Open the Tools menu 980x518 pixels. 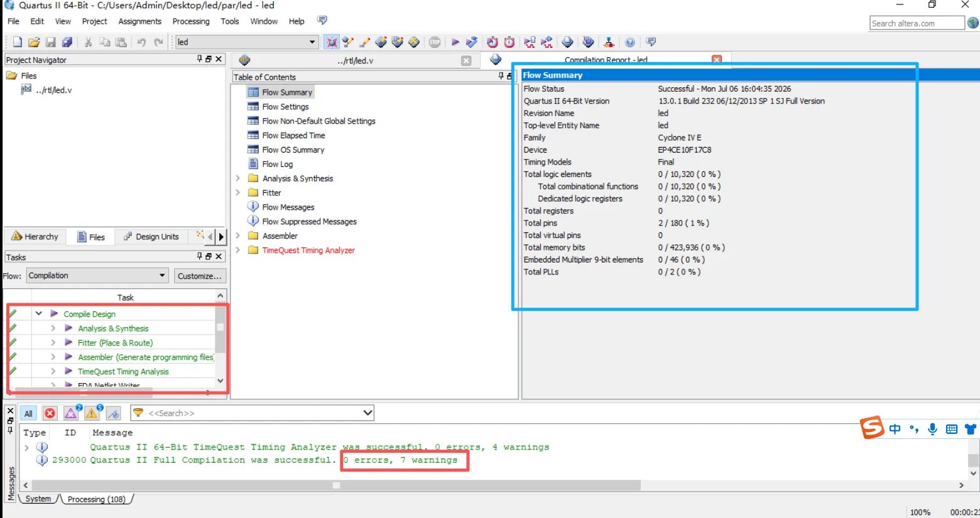(230, 21)
